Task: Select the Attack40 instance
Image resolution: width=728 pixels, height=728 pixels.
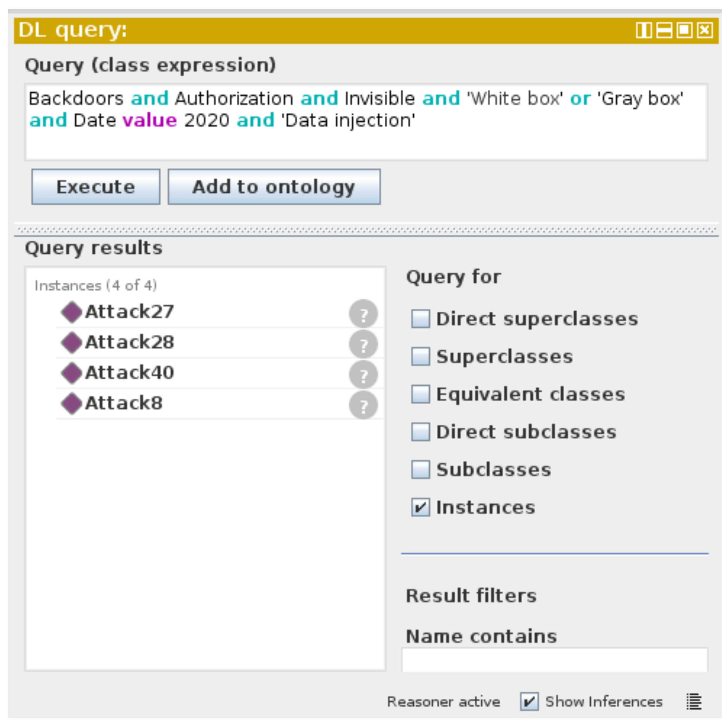Action: [x=129, y=373]
